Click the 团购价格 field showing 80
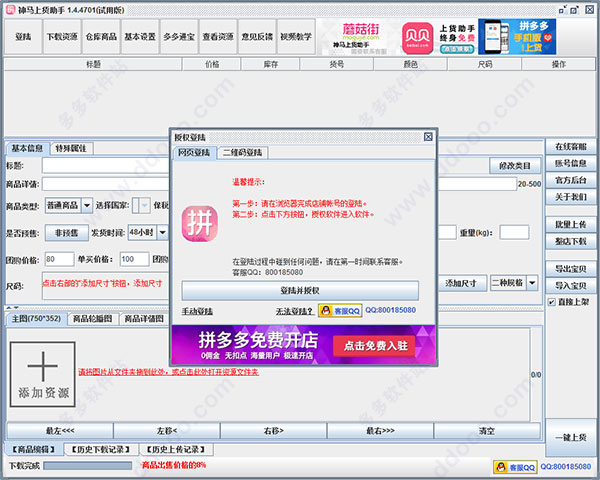 pos(59,259)
